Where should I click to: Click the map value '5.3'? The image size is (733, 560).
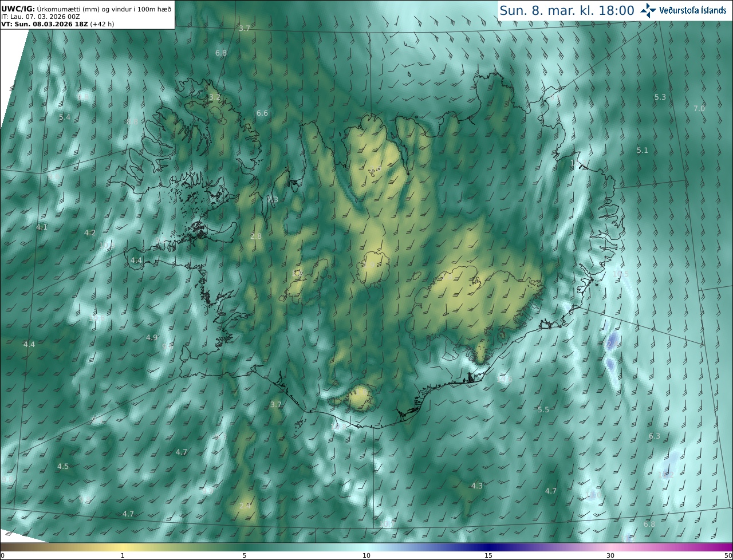(x=660, y=97)
